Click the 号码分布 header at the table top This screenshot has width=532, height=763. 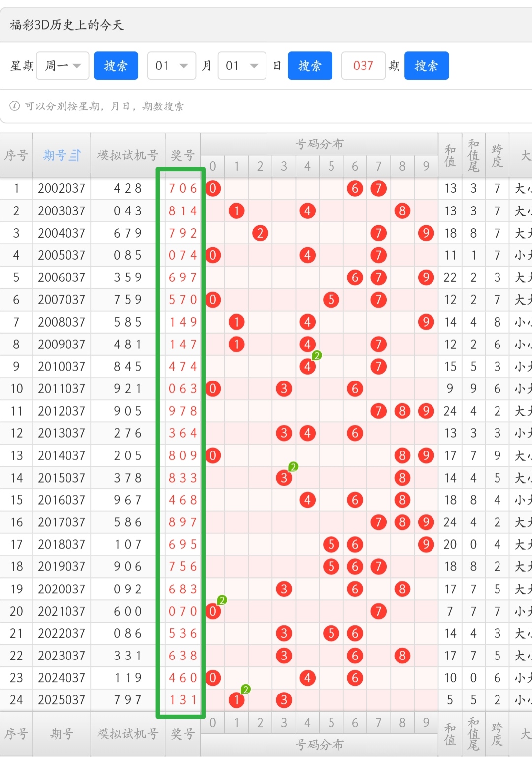tap(319, 144)
